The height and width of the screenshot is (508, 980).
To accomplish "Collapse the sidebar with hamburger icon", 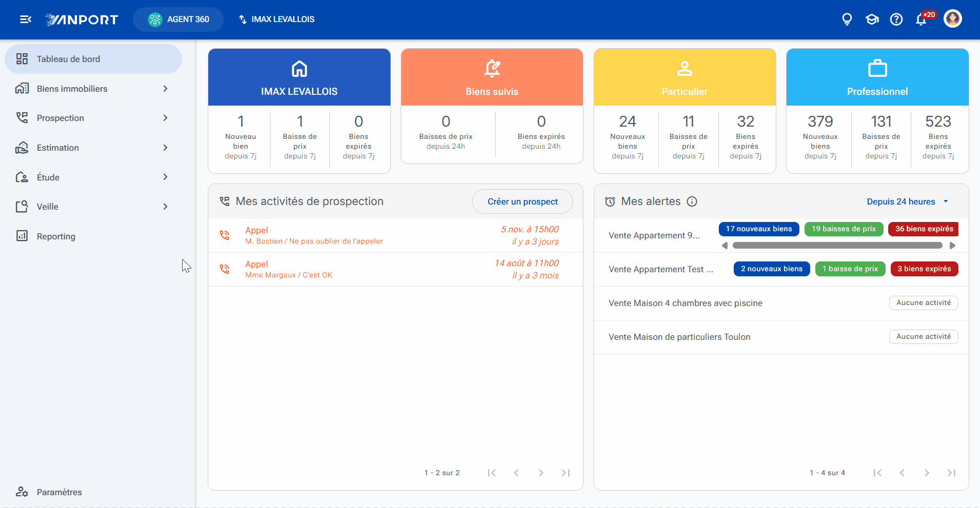I will 26,19.
